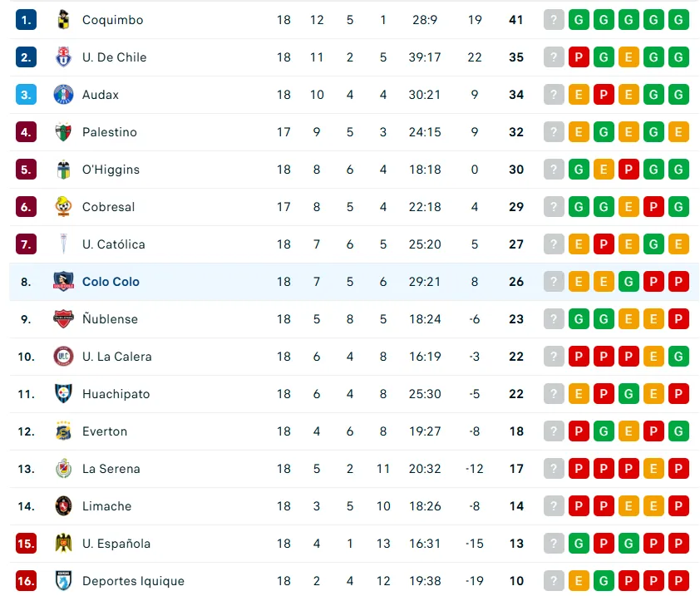Click the U. De Chile crest icon
700x596 pixels.
(x=63, y=57)
